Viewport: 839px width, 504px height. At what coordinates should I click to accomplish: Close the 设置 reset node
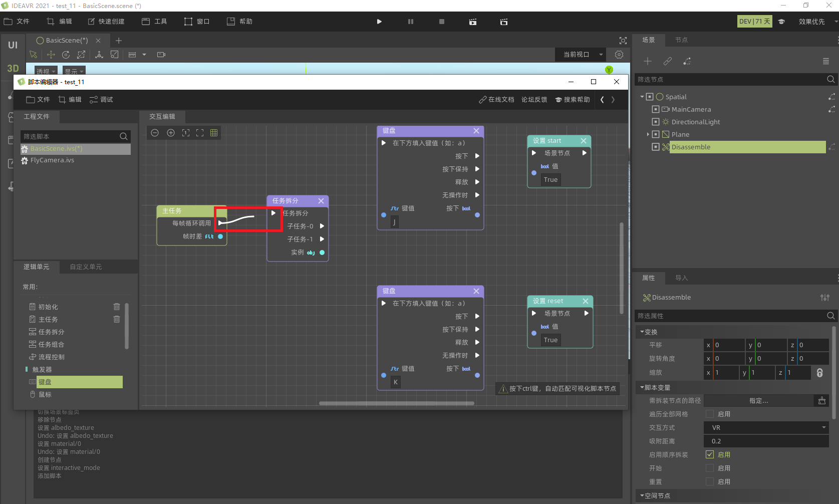click(586, 301)
